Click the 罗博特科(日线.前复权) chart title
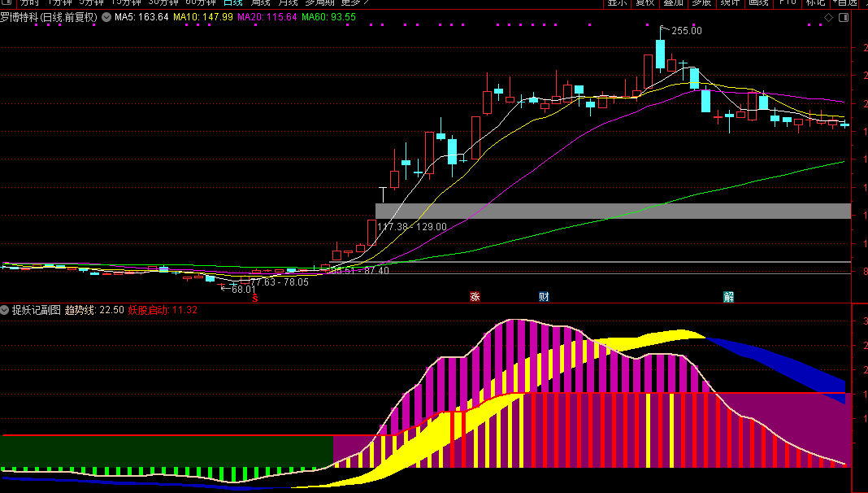 49,17
